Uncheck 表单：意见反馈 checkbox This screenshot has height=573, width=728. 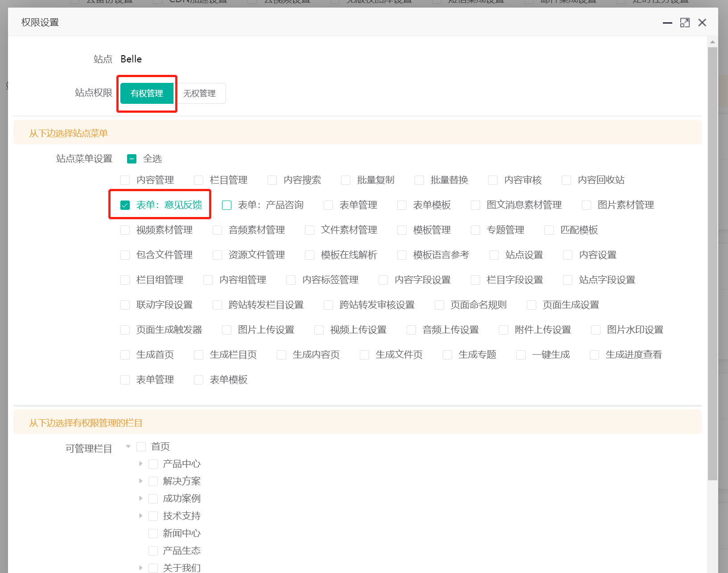(125, 205)
